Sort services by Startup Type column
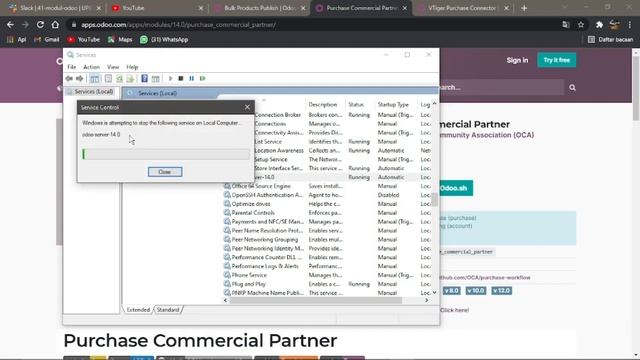The image size is (640, 360). (393, 104)
